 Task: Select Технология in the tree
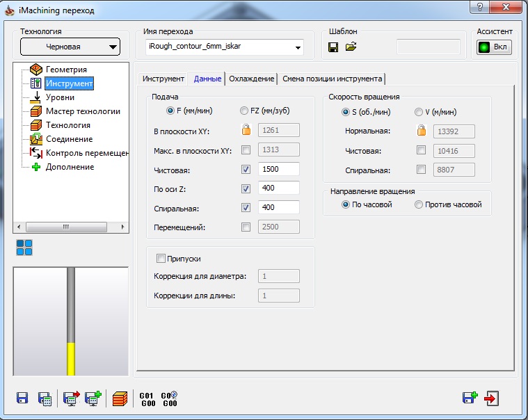click(68, 125)
